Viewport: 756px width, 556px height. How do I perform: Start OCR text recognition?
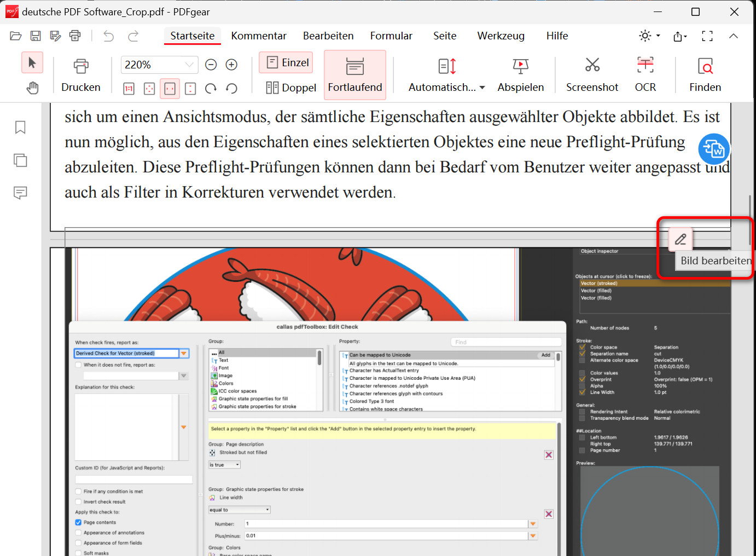pos(645,74)
